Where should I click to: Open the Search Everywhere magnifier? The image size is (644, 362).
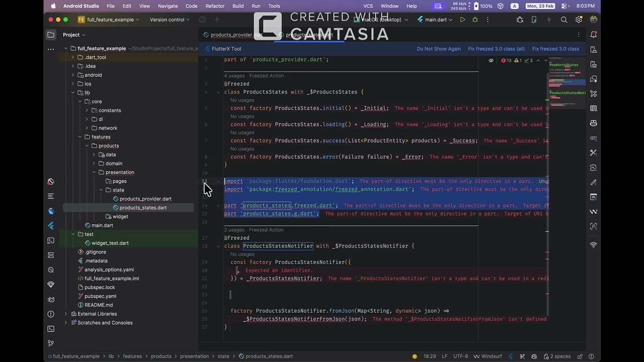[x=564, y=20]
